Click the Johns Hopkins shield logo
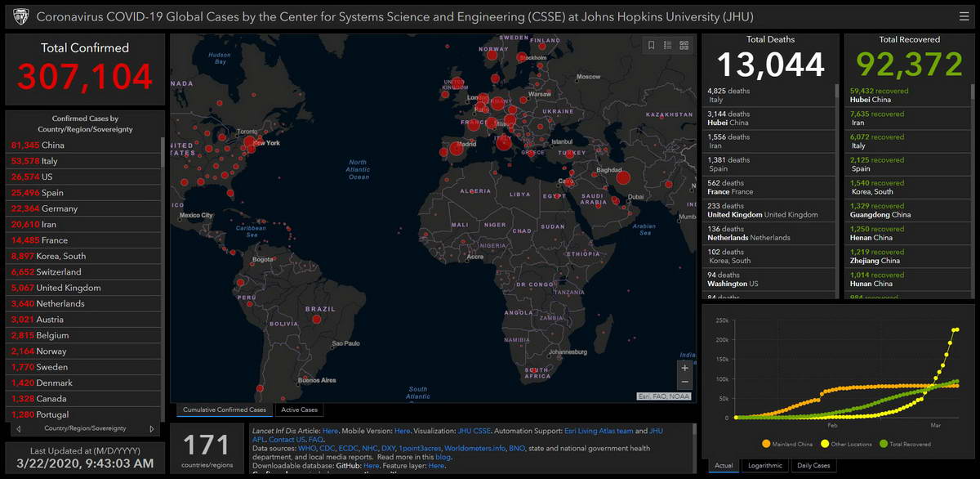The height and width of the screenshot is (479, 980). pos(20,16)
